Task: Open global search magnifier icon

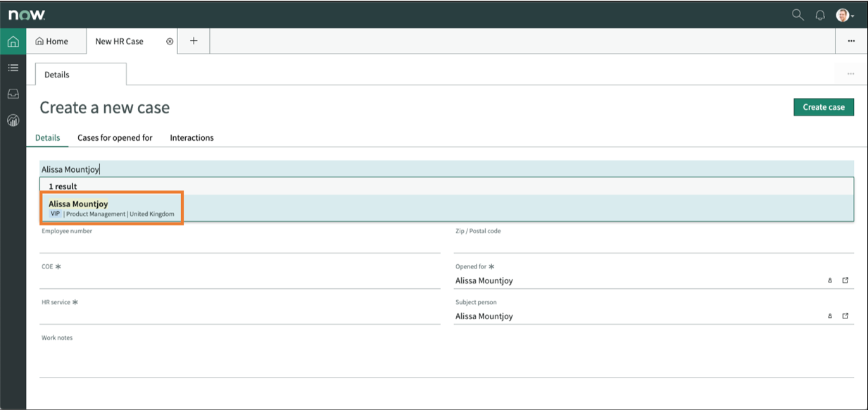Action: coord(798,15)
